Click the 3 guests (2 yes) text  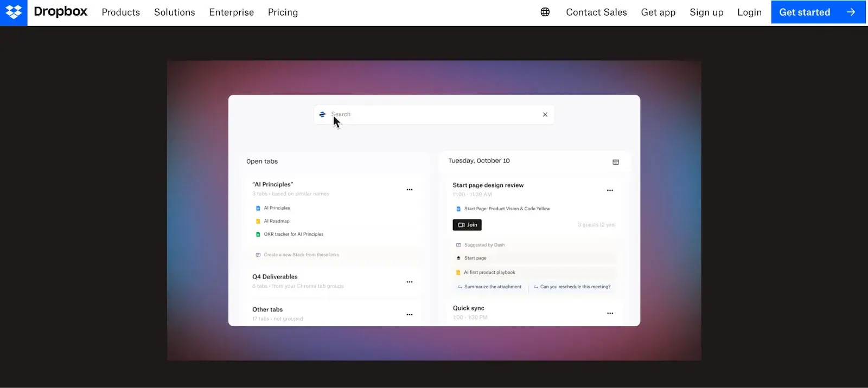tap(597, 225)
